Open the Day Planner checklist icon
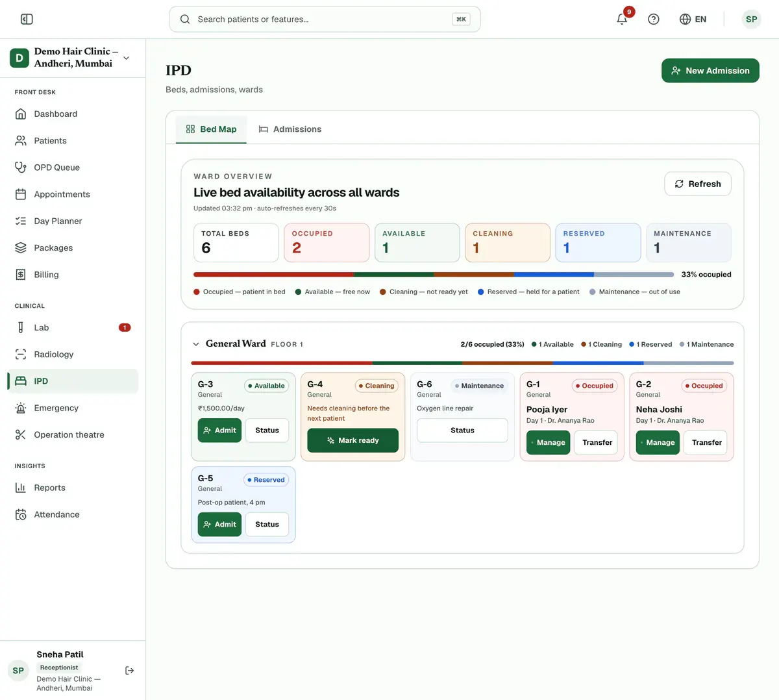Viewport: 779px width, 700px height. (x=21, y=221)
